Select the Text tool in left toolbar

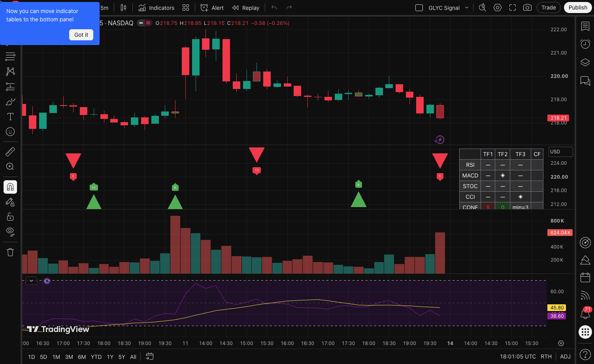[10, 117]
